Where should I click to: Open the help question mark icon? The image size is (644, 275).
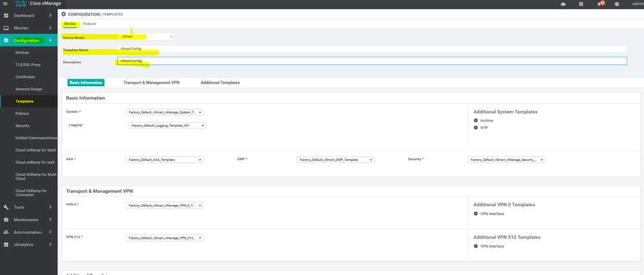[617, 4]
